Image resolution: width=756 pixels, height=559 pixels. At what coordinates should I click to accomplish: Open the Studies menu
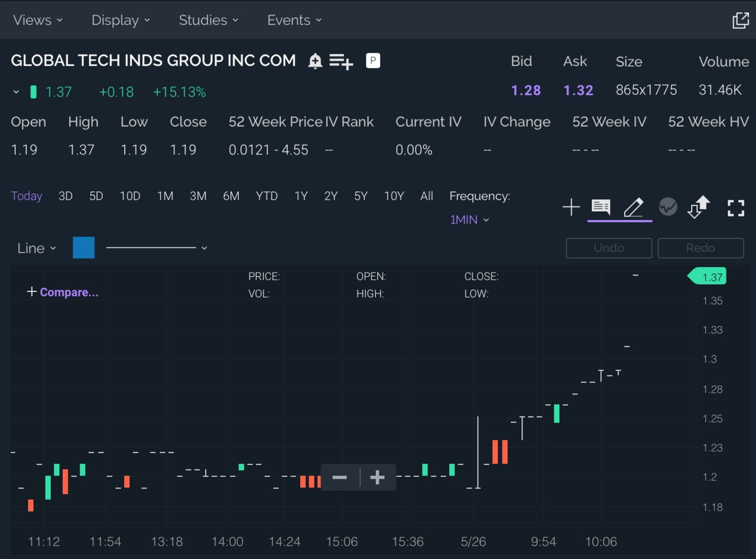coord(209,20)
